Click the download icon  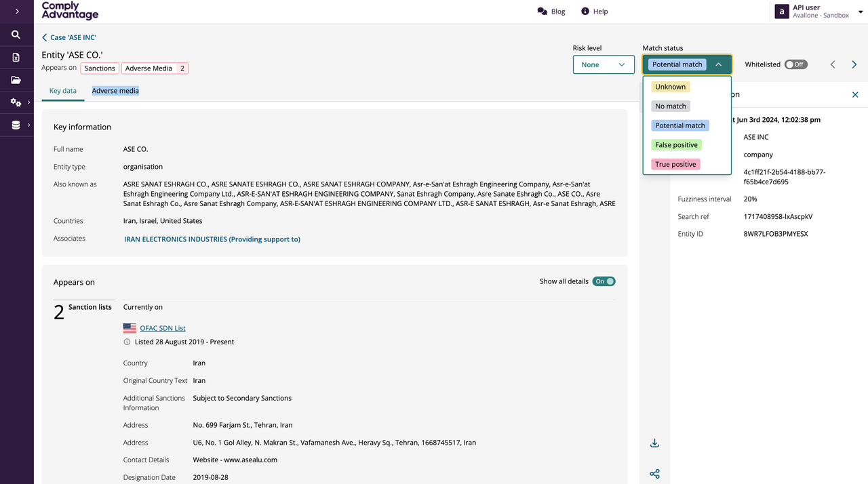point(654,443)
